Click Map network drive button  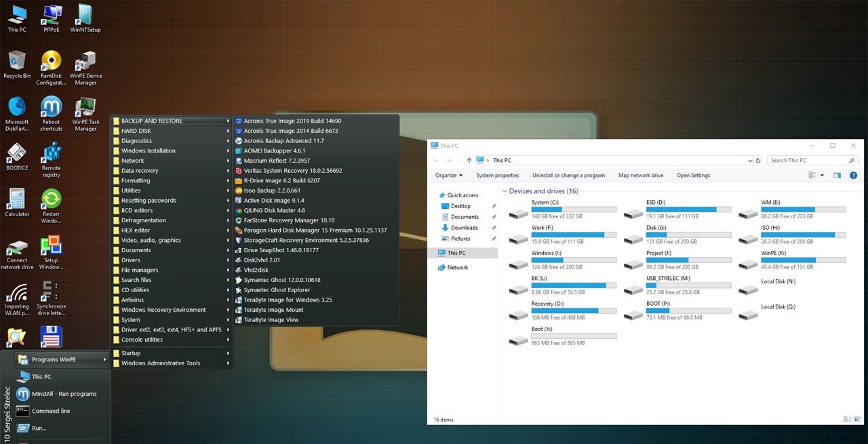641,175
